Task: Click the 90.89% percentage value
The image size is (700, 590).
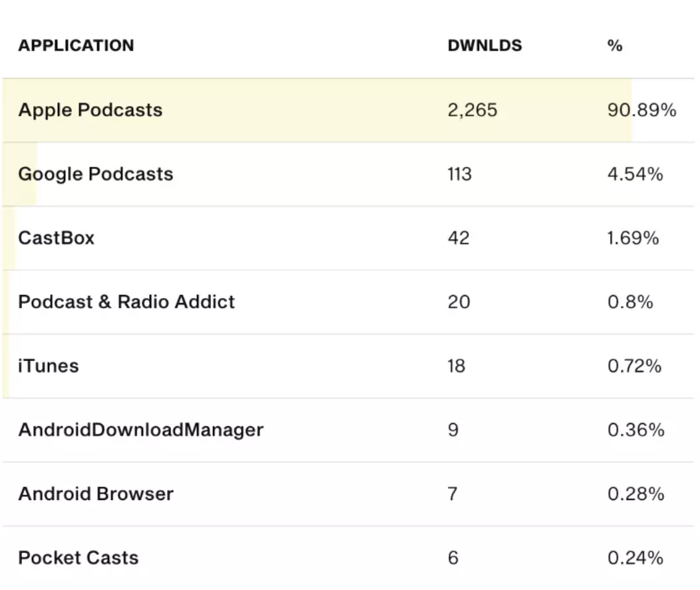Action: tap(641, 111)
